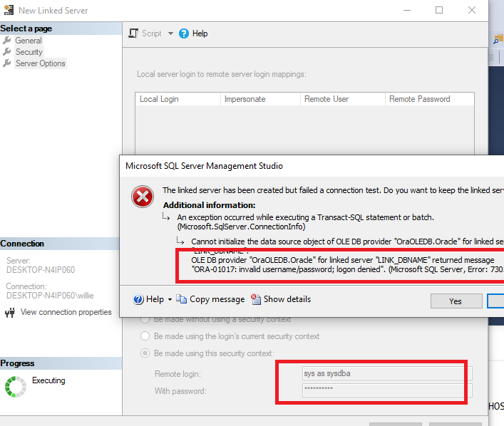Click the General page wrench icon
Screen dimensions: 504x426
click(x=6, y=40)
